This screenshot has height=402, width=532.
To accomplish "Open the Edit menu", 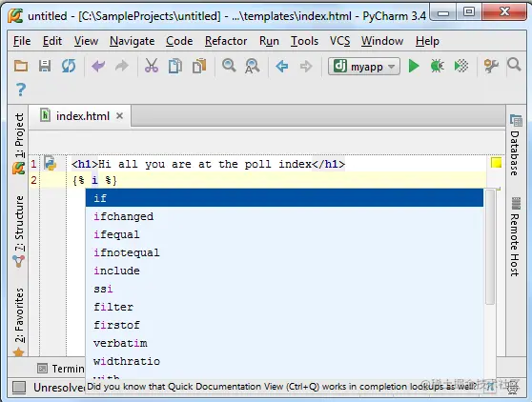I will click(52, 41).
